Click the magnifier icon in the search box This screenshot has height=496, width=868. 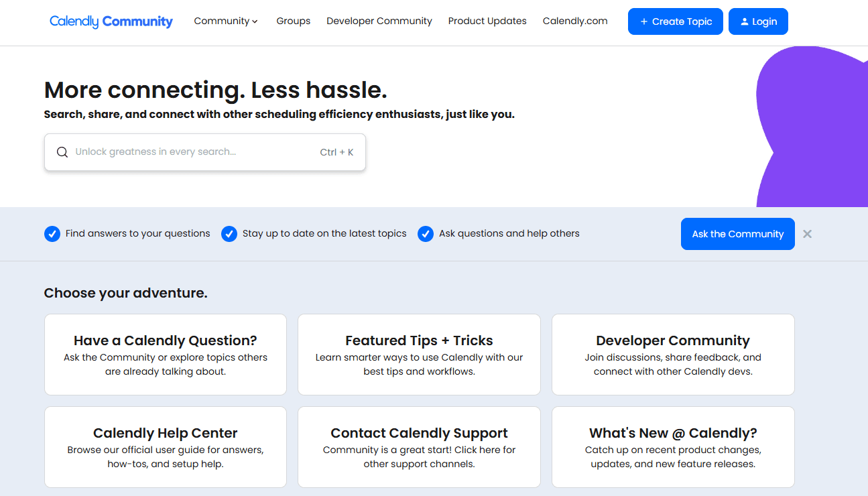tap(62, 152)
